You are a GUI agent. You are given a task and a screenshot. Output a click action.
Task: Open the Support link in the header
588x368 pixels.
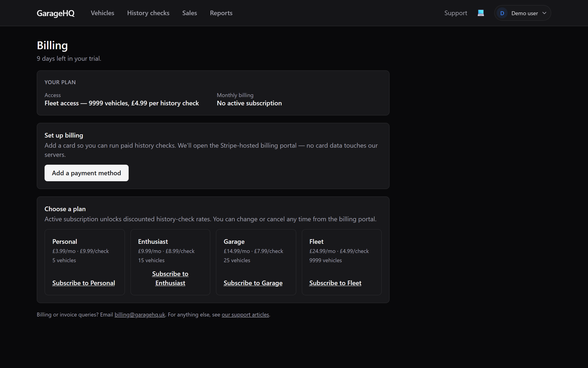coord(455,13)
